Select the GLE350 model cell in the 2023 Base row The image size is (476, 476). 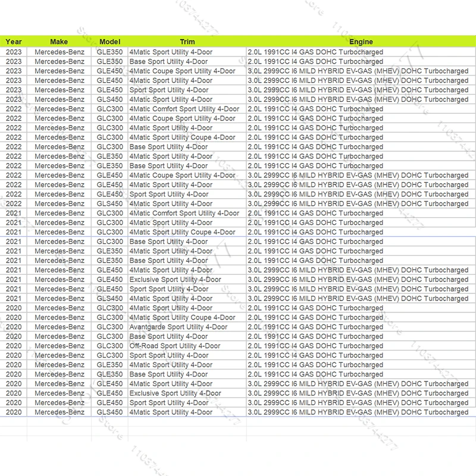pos(109,61)
